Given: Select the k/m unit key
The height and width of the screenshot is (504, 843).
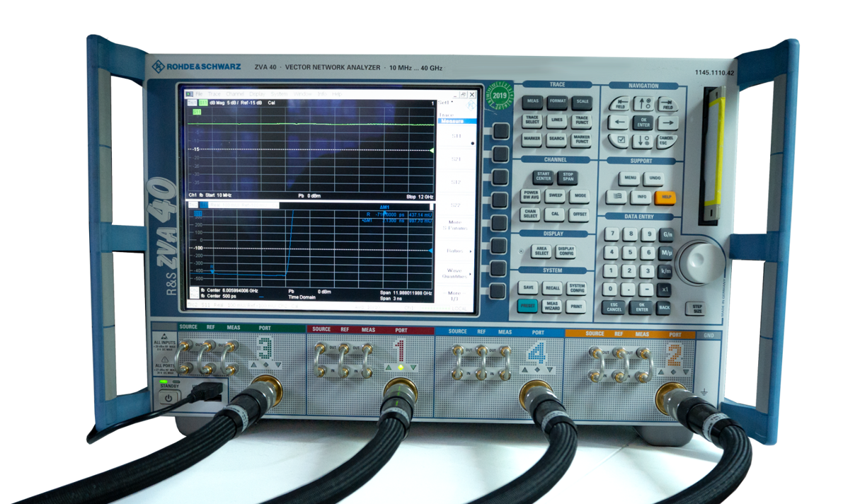Looking at the screenshot, I should (x=665, y=271).
